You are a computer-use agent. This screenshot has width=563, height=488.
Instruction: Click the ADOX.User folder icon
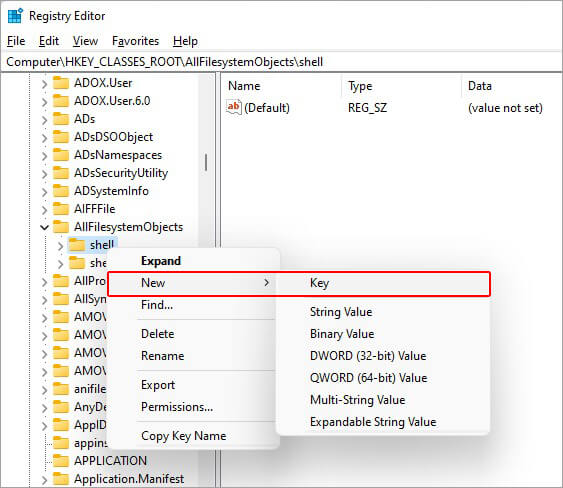tap(61, 83)
